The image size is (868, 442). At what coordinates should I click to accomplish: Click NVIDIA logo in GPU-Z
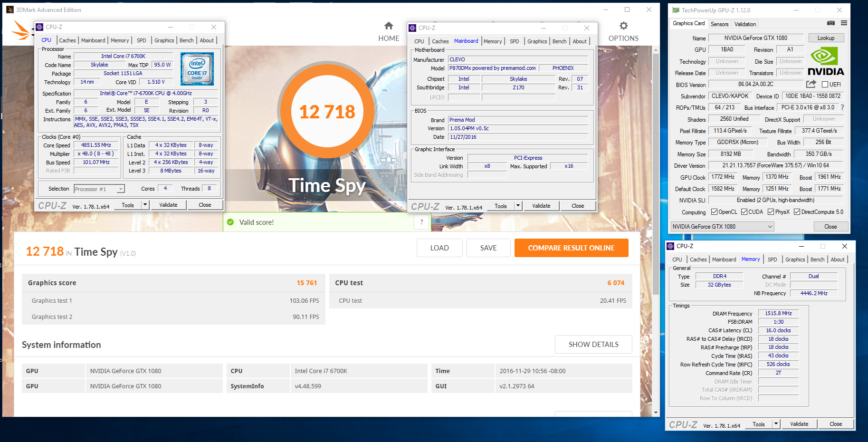tap(826, 61)
